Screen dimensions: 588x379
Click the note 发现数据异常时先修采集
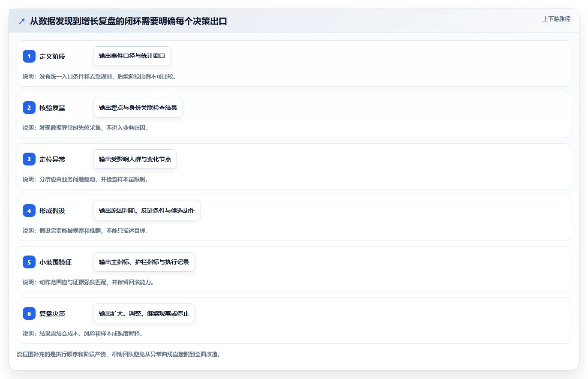(70, 128)
